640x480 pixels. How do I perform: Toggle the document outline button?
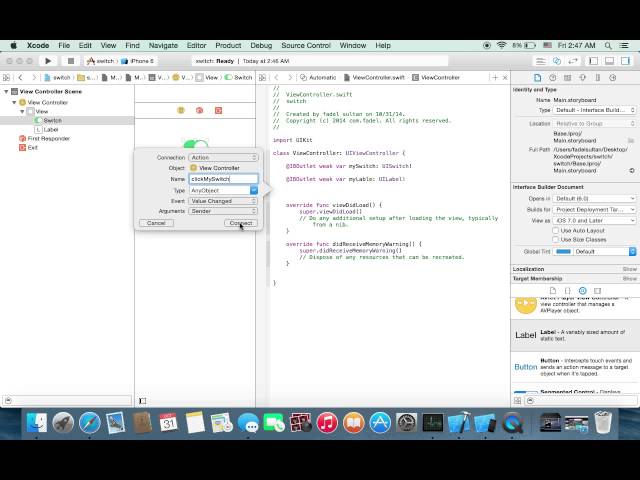pos(142,401)
